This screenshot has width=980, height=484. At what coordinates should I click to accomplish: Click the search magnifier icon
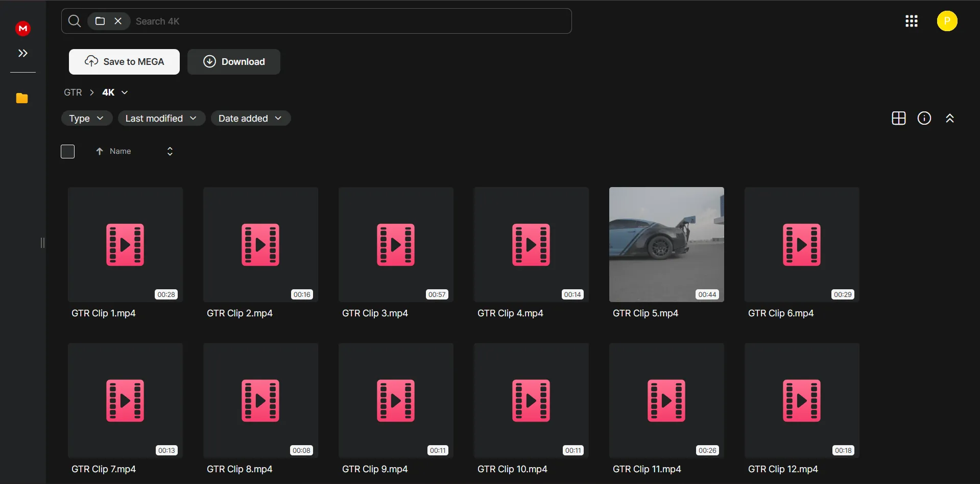[x=75, y=21]
